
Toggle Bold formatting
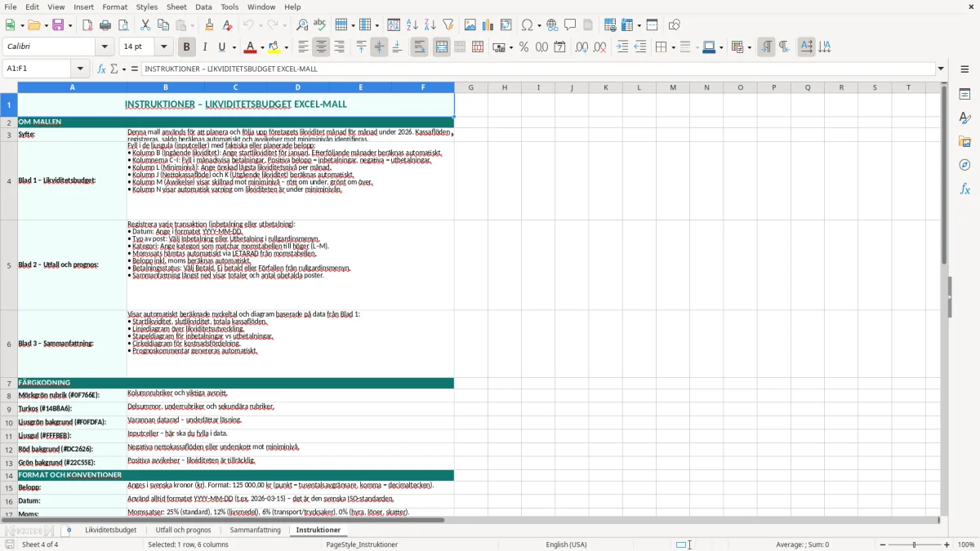tap(186, 47)
